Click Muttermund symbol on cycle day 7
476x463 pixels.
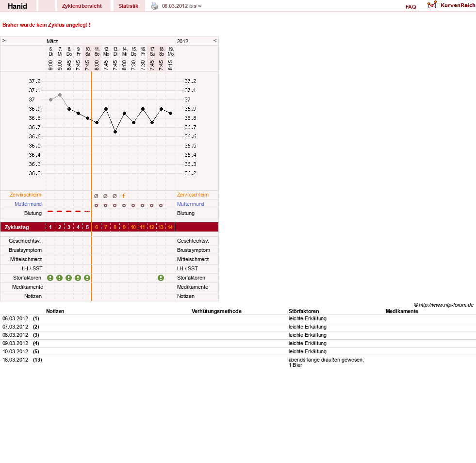105,206
